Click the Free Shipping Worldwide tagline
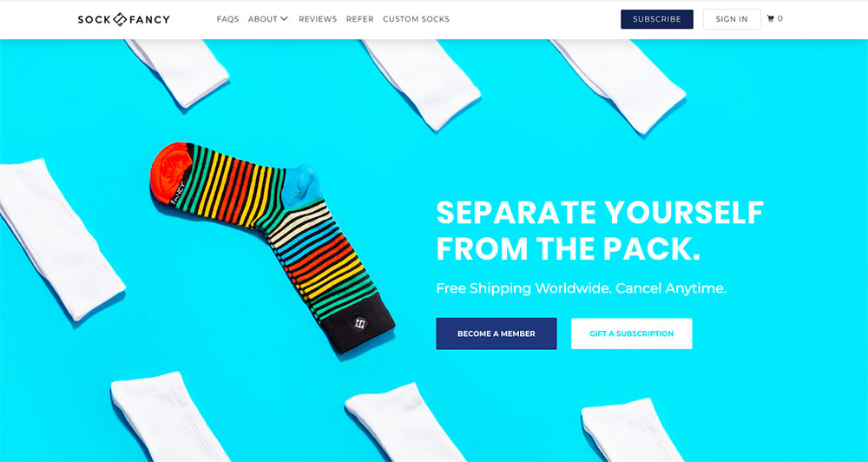Image resolution: width=868 pixels, height=462 pixels. [582, 288]
